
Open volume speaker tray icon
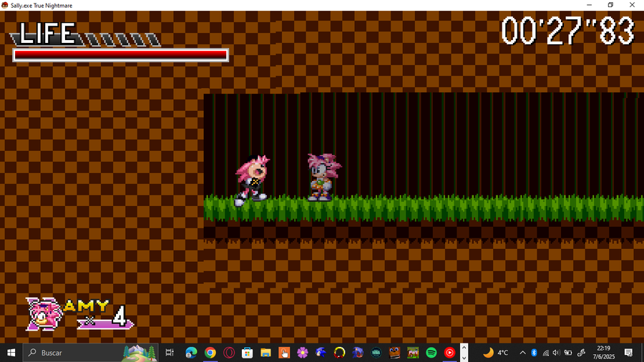(x=557, y=353)
